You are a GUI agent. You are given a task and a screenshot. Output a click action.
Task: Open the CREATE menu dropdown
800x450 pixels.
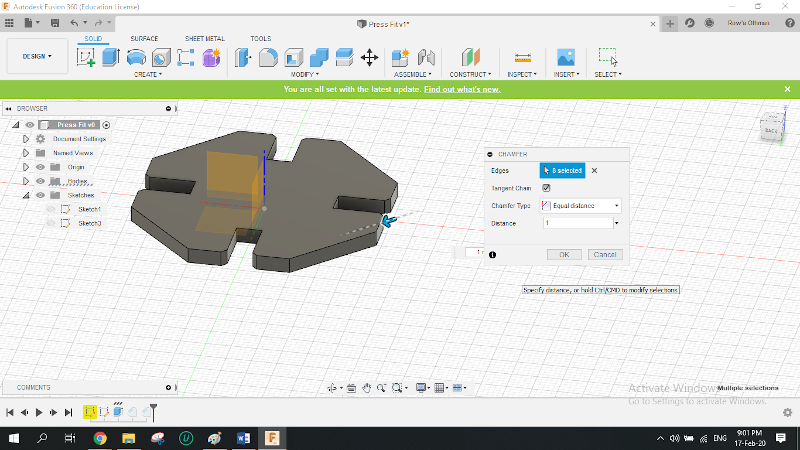pyautogui.click(x=148, y=74)
